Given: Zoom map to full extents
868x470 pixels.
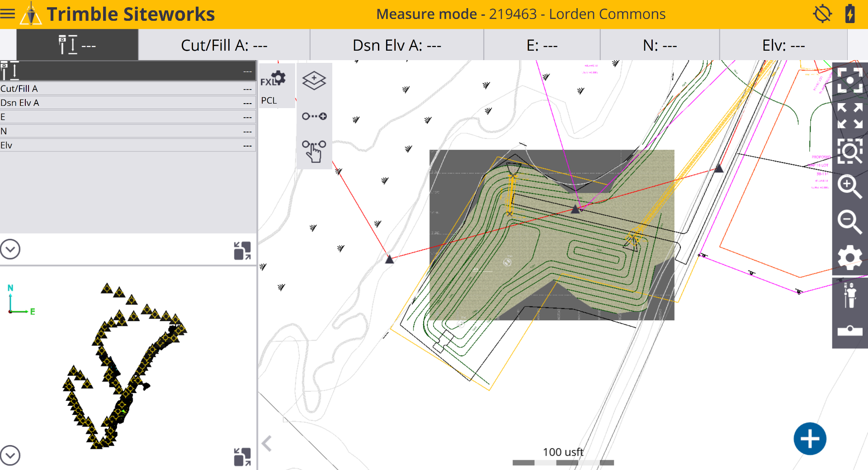Looking at the screenshot, I should click(850, 115).
